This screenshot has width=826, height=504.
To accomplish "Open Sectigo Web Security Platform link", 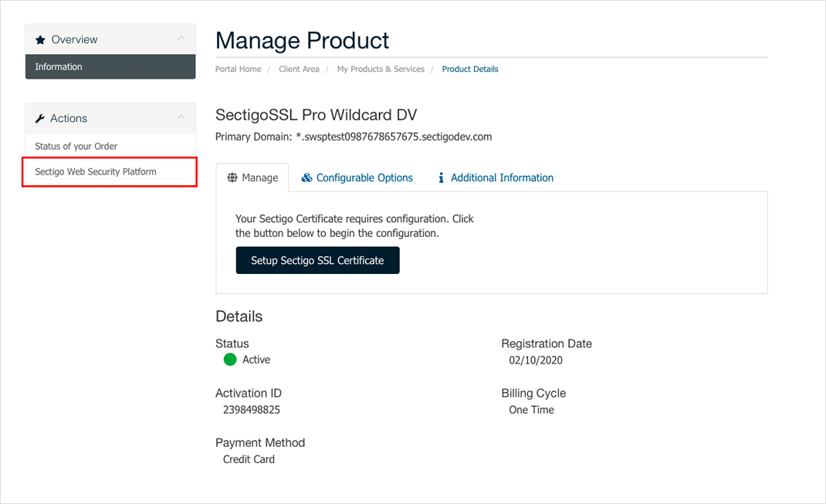I will click(96, 171).
